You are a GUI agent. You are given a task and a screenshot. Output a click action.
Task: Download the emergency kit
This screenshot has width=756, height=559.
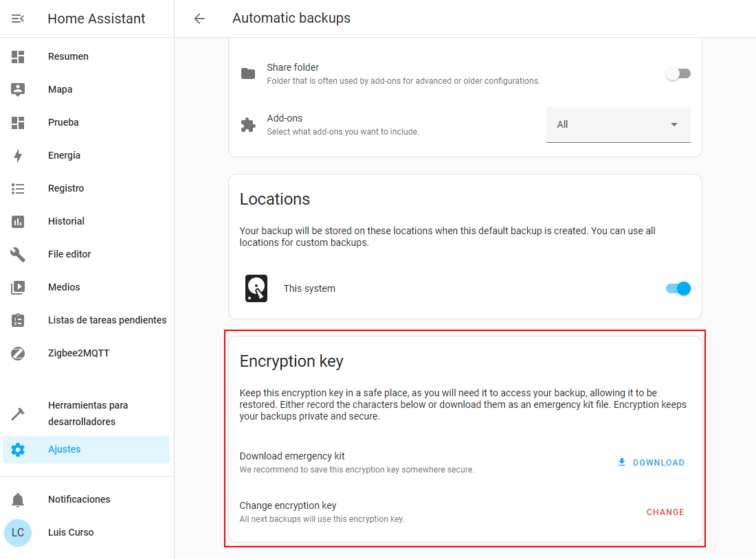[x=651, y=462]
